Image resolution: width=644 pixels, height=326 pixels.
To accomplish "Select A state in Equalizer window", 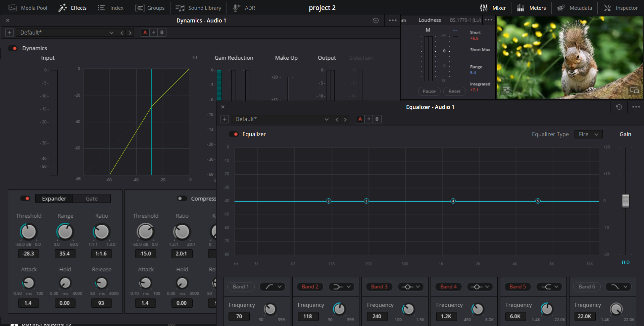I will tap(360, 119).
